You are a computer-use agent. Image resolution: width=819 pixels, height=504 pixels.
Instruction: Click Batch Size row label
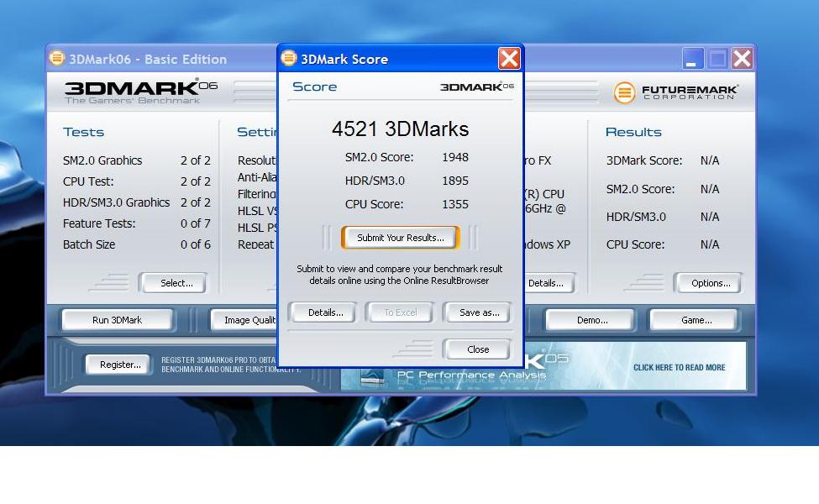[89, 244]
